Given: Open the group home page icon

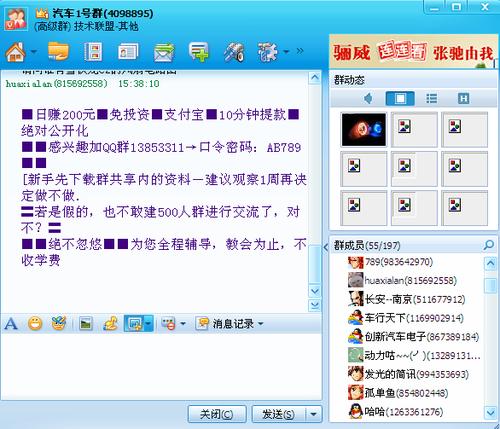Looking at the screenshot, I should [x=15, y=52].
